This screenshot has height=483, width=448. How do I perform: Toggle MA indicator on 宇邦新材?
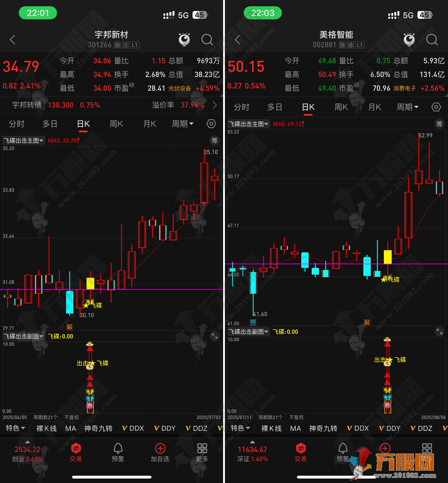(x=70, y=428)
